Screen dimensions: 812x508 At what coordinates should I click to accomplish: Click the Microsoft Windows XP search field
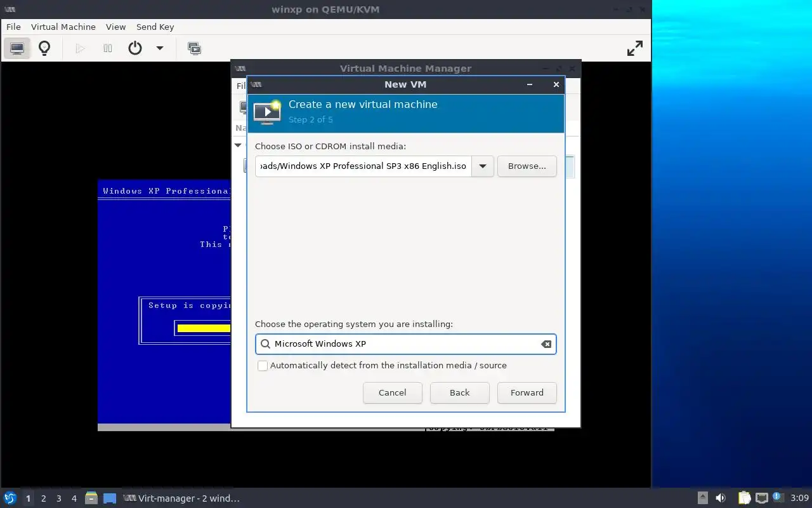pos(406,344)
